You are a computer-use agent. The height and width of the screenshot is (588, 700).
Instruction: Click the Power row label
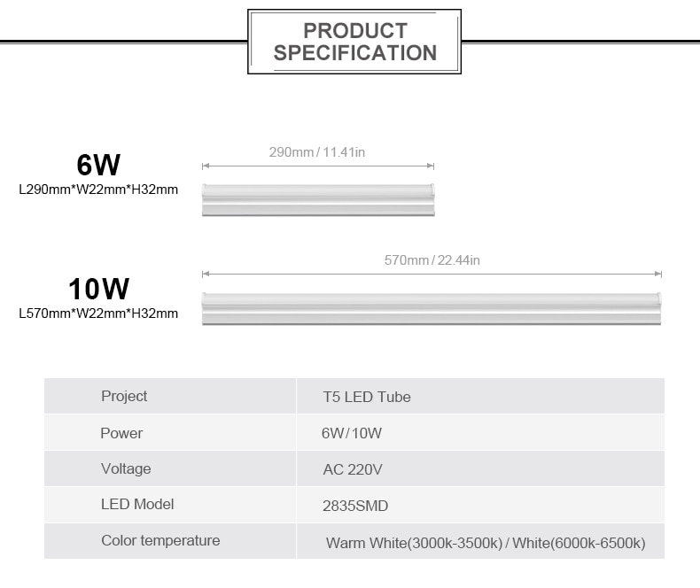121,433
